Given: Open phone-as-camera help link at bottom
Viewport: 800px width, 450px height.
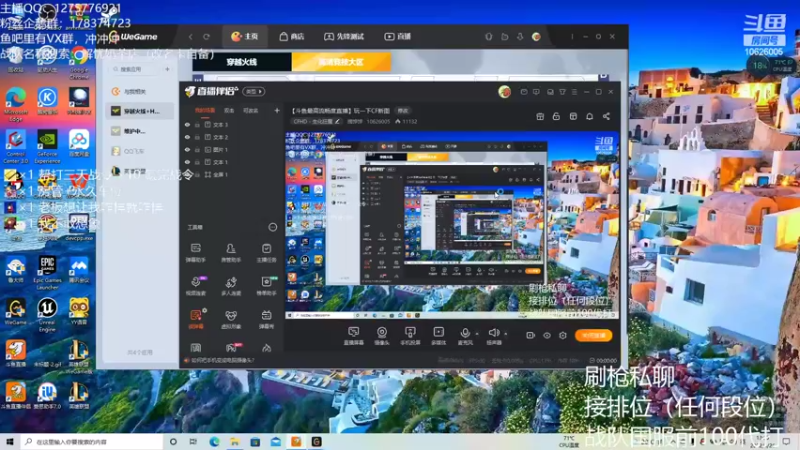Looking at the screenshot, I should pos(222,360).
